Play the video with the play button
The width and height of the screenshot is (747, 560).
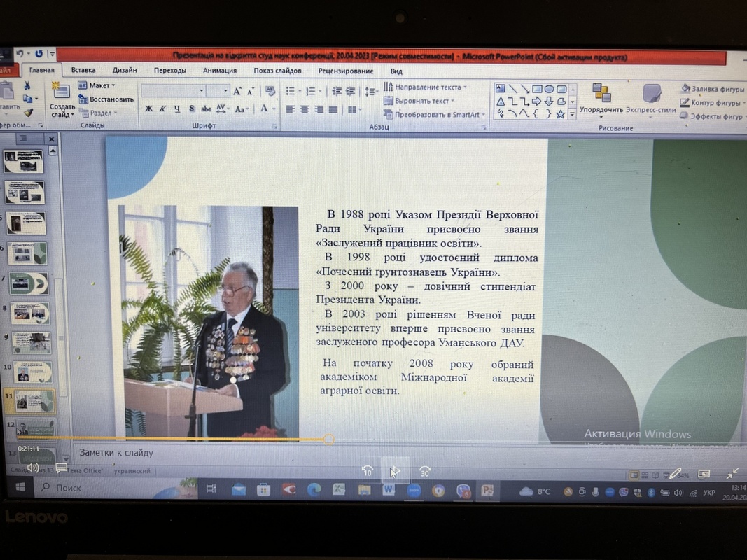(x=395, y=472)
